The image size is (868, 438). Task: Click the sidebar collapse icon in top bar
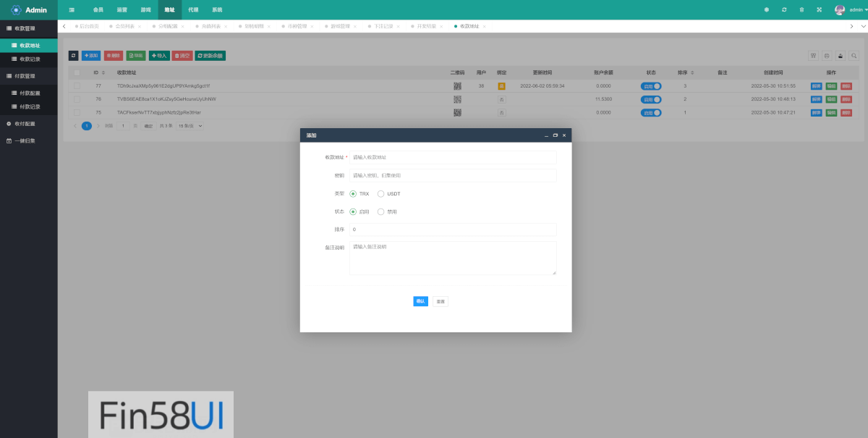72,10
